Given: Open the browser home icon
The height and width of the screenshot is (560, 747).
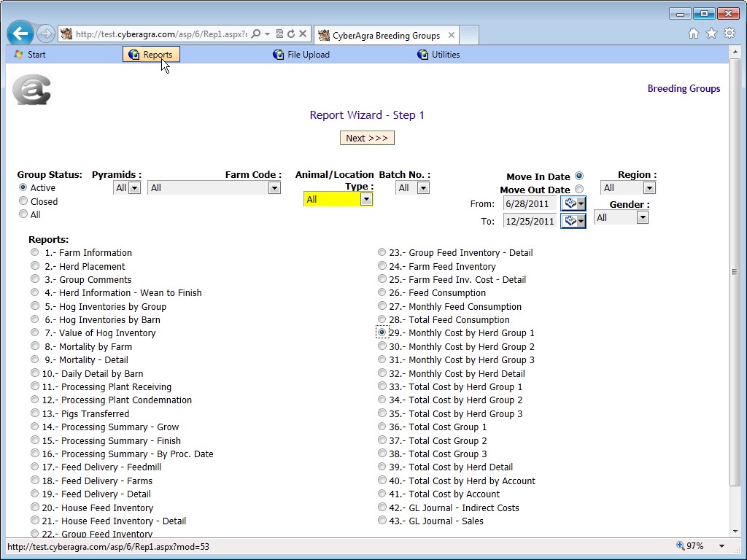Looking at the screenshot, I should point(694,34).
